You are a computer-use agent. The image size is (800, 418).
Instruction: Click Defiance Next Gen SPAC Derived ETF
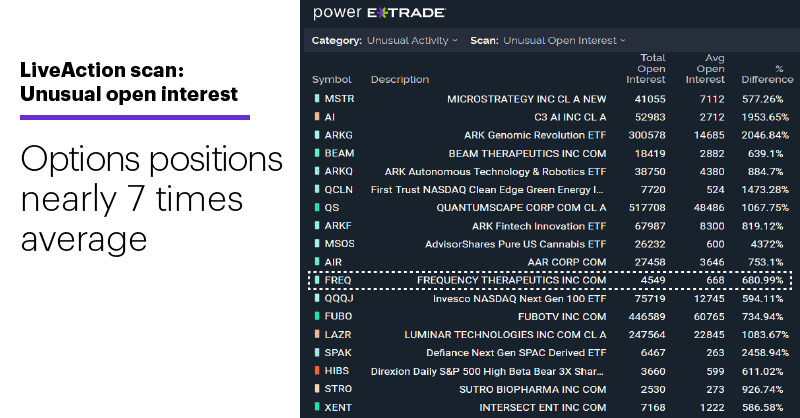[x=516, y=353]
